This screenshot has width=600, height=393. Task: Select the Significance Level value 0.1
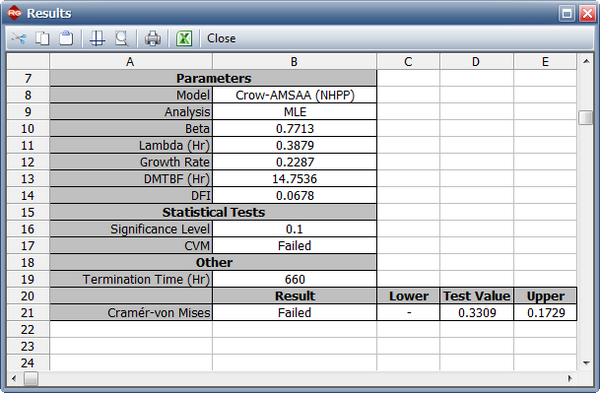point(295,229)
